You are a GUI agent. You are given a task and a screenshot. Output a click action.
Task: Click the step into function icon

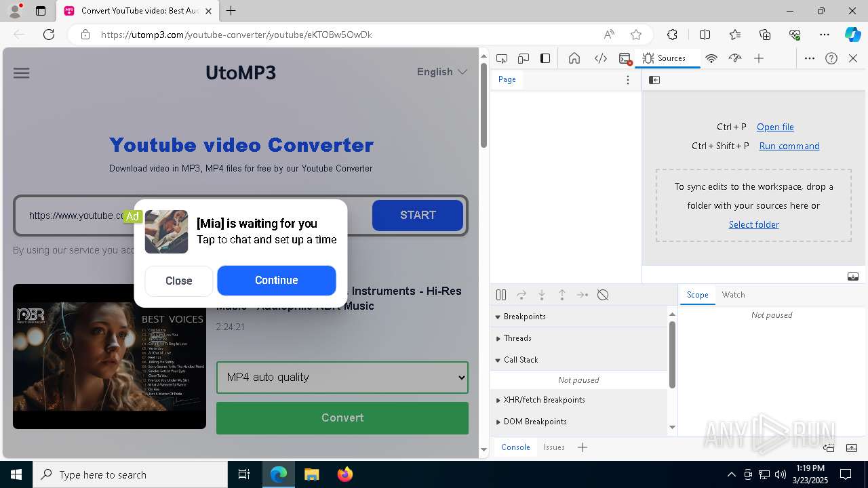[x=542, y=295]
